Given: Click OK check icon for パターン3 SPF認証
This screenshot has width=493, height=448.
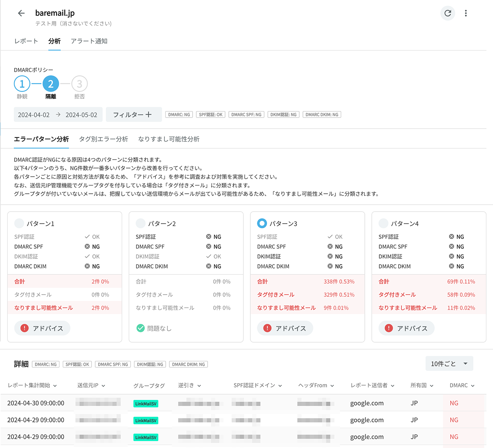Looking at the screenshot, I should [330, 237].
